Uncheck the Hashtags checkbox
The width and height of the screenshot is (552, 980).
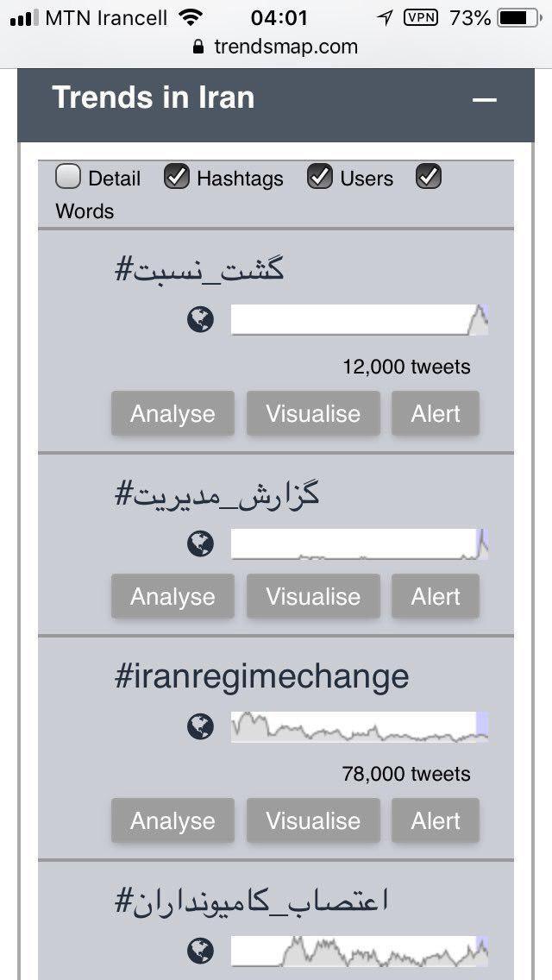click(177, 177)
